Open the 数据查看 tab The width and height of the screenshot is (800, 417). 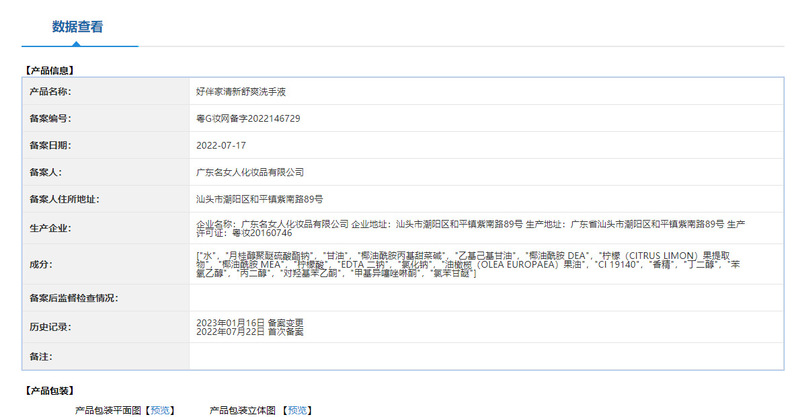(78, 27)
